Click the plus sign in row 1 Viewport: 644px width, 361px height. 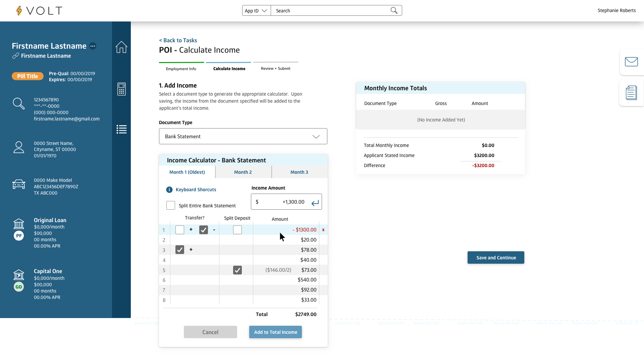click(x=191, y=229)
